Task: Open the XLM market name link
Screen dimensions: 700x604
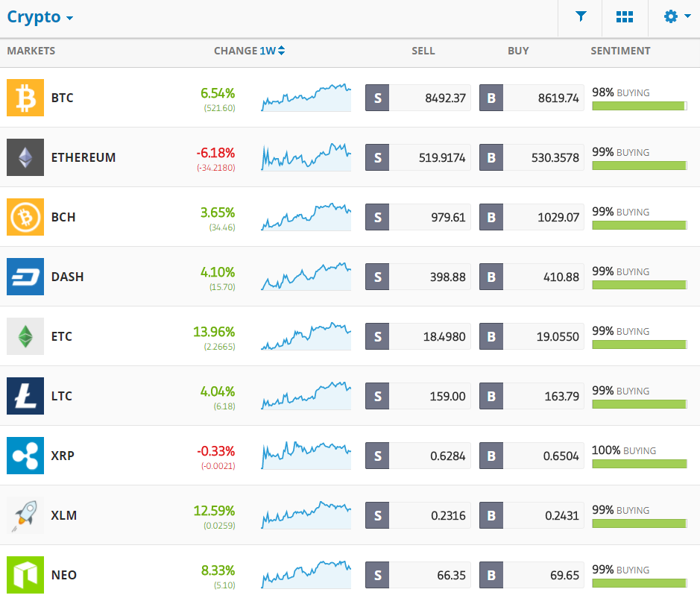Action: click(64, 515)
